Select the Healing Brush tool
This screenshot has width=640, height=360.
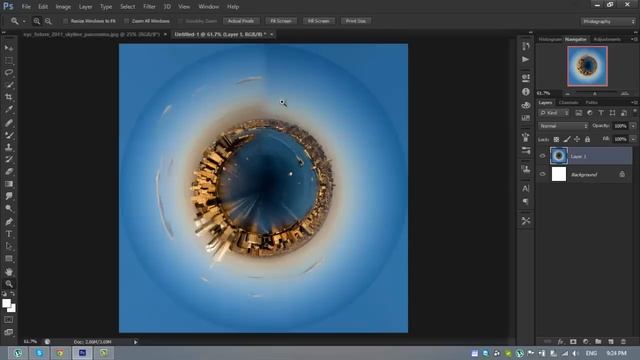point(9,122)
